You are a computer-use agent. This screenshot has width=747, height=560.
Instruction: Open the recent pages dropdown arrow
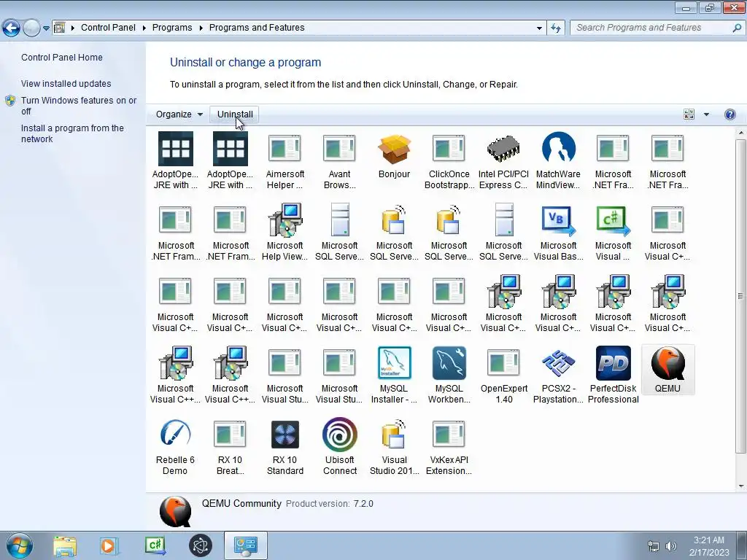click(46, 28)
